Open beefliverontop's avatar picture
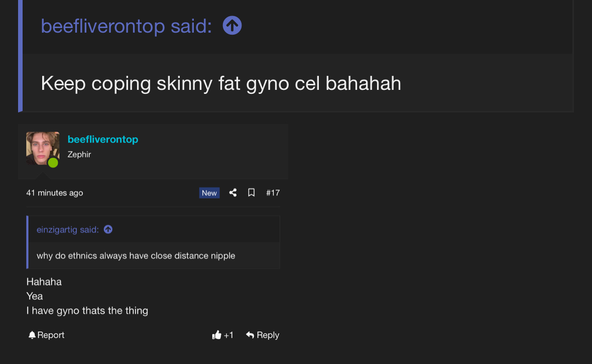 coord(42,148)
